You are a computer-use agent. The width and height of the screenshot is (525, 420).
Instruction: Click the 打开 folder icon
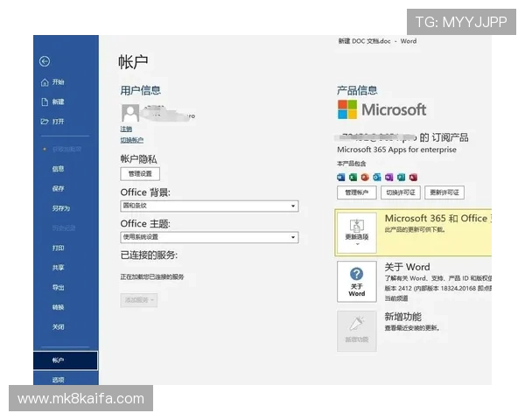(x=45, y=122)
